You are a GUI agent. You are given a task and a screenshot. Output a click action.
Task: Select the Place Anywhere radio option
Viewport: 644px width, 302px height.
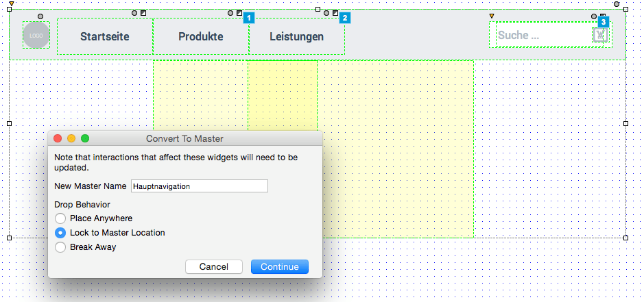point(60,218)
